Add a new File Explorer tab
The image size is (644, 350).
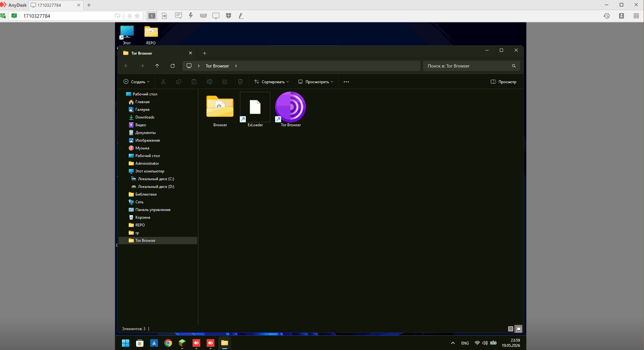click(x=204, y=53)
